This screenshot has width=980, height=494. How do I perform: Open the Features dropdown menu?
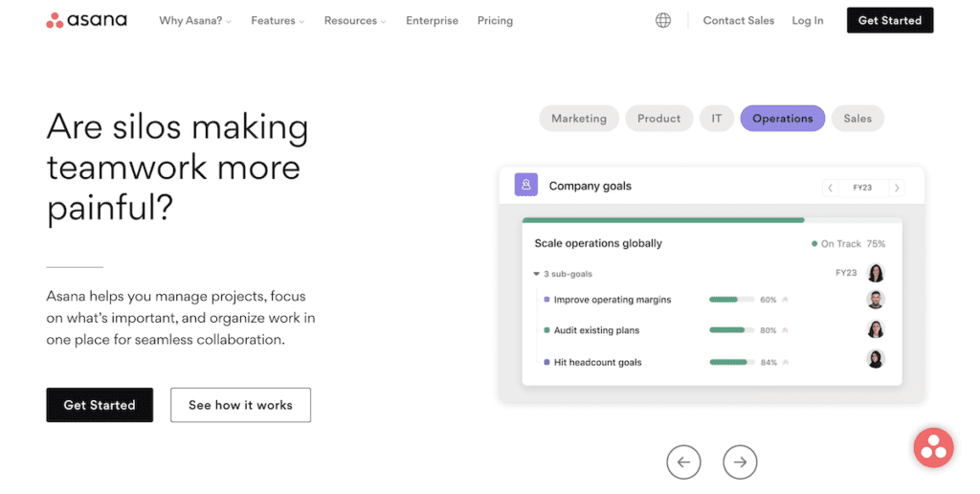278,21
